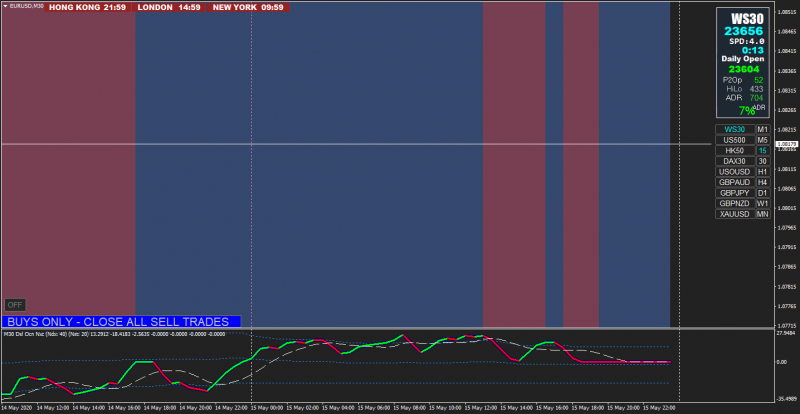Select the 15 minute timeframe button

pos(762,151)
